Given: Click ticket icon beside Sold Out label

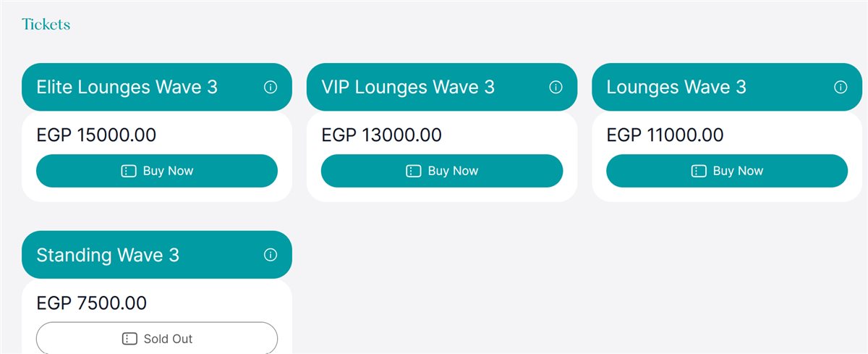Looking at the screenshot, I should tap(129, 339).
